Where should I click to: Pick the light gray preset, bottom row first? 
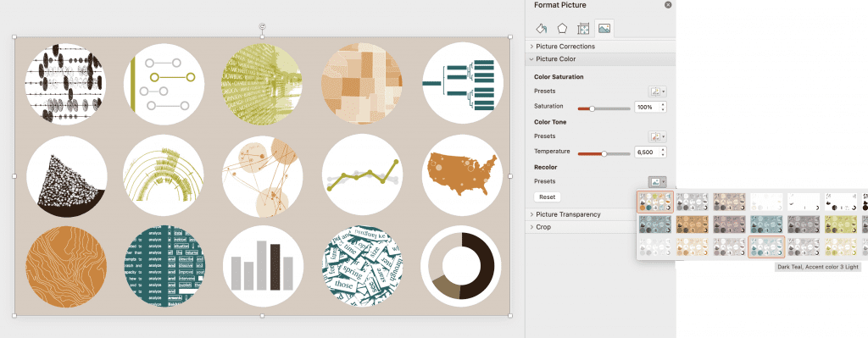coord(655,247)
